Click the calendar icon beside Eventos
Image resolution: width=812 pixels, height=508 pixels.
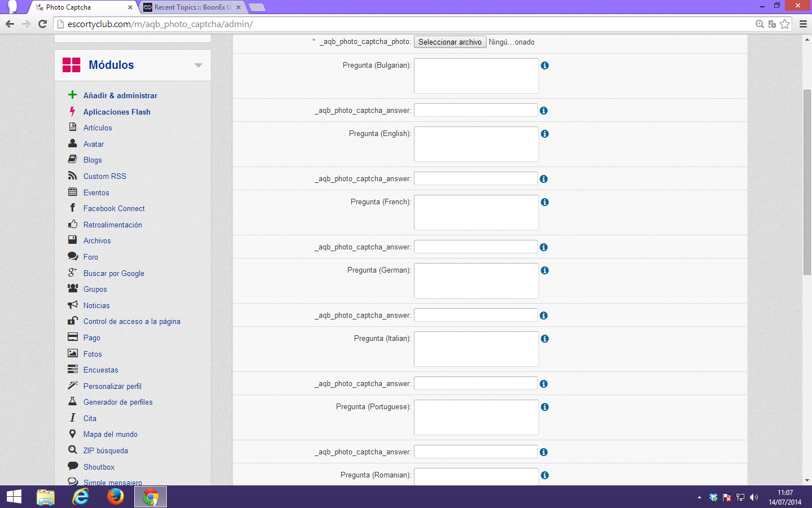(x=72, y=192)
